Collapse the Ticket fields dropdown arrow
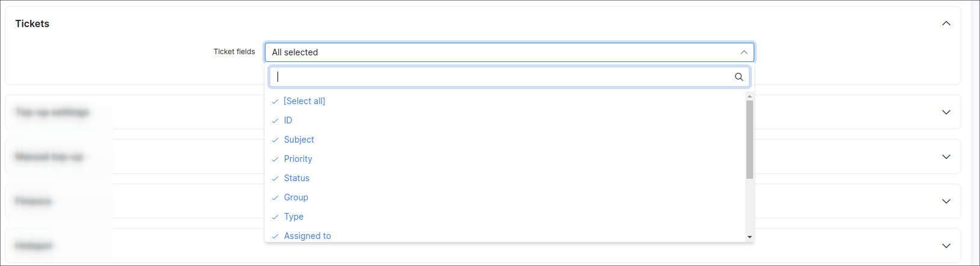 tap(744, 52)
